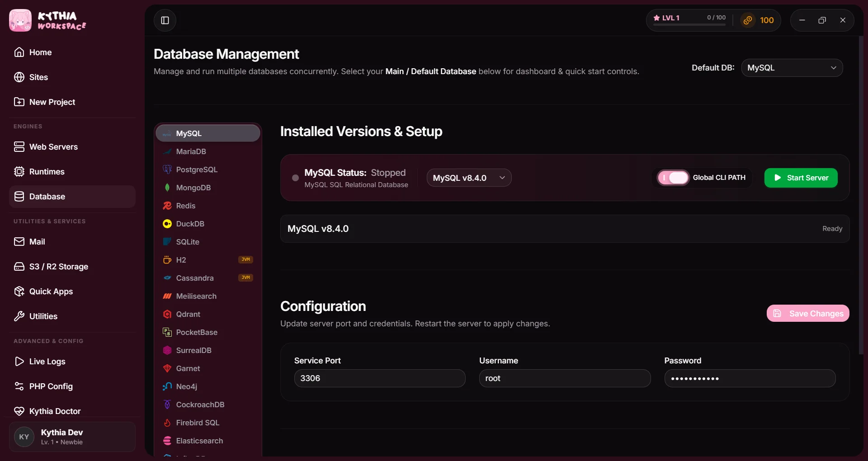868x461 pixels.
Task: Open the Utilities page
Action: click(x=72, y=316)
